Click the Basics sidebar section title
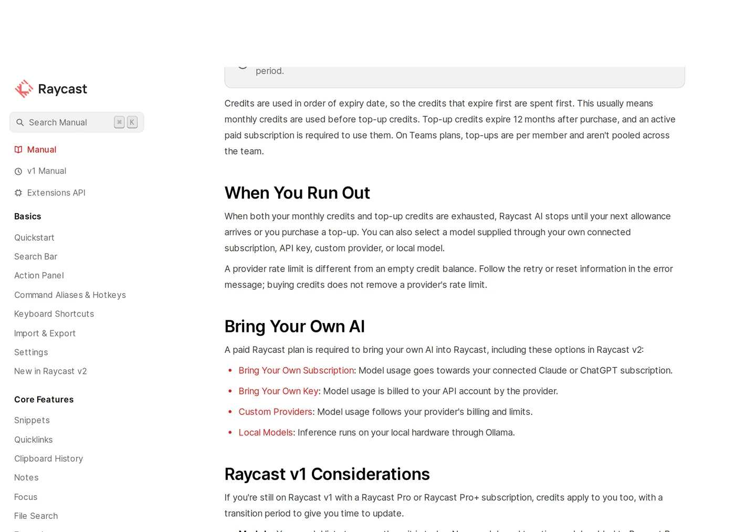Viewport: 756px width, 532px height. [x=28, y=216]
